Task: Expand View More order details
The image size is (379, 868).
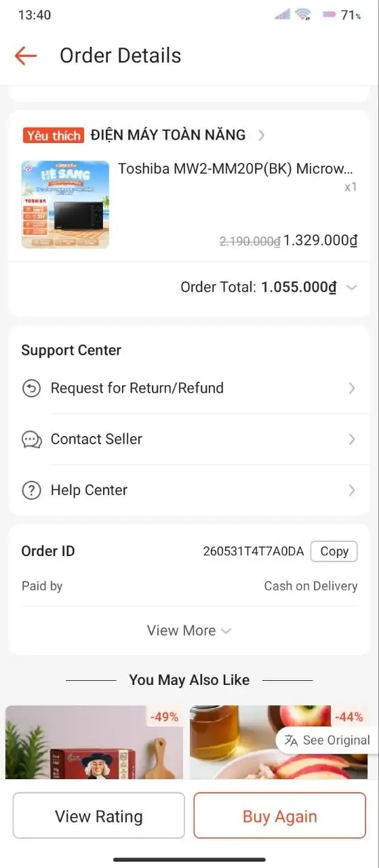Action: point(189,631)
